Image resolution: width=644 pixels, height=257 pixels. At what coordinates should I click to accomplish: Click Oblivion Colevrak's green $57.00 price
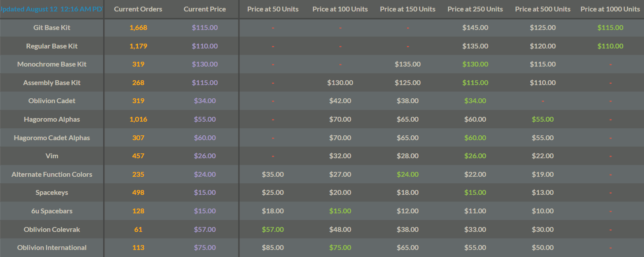(273, 230)
